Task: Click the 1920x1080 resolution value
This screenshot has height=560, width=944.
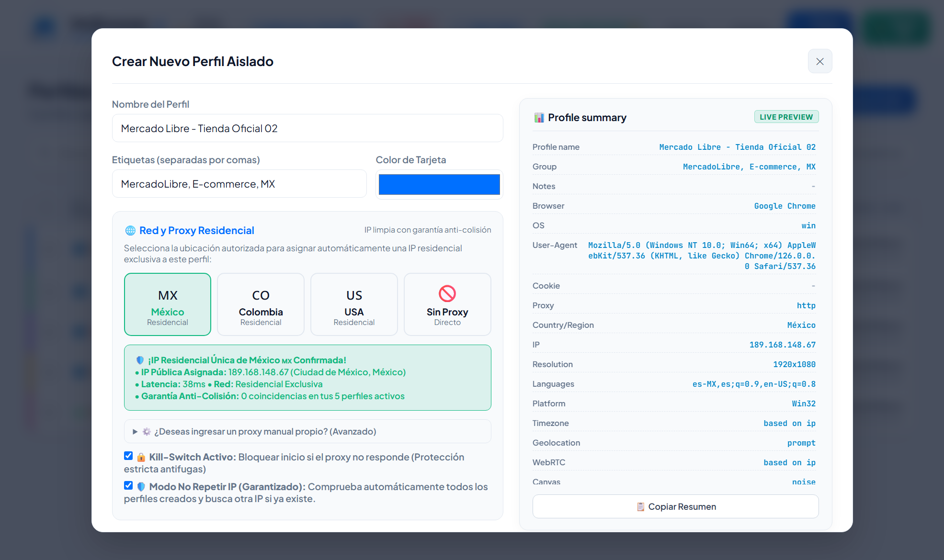Action: 794,364
